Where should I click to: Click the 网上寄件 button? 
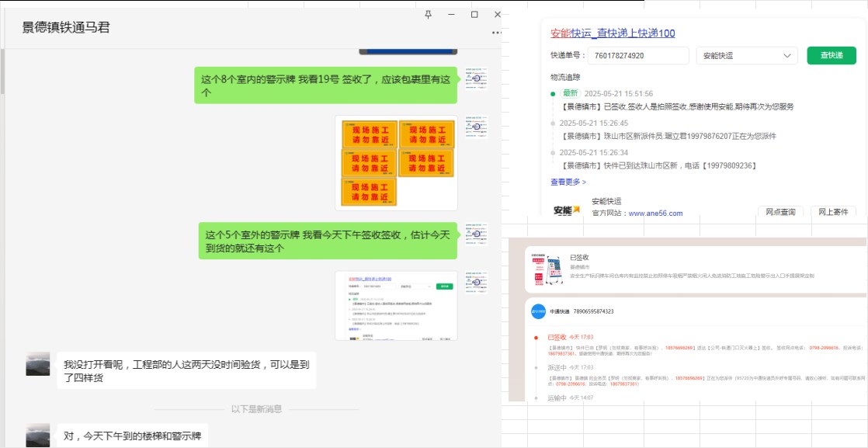[x=833, y=211]
